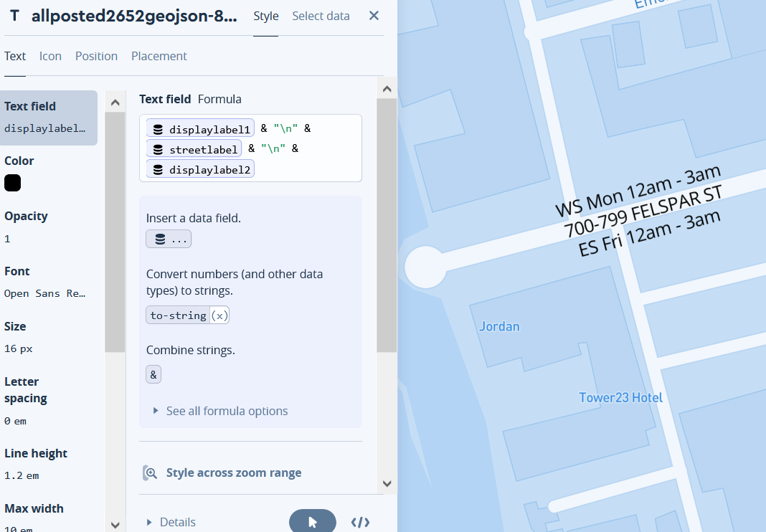This screenshot has width=766, height=532.
Task: Select the Letter spacing property
Action: 25,401
